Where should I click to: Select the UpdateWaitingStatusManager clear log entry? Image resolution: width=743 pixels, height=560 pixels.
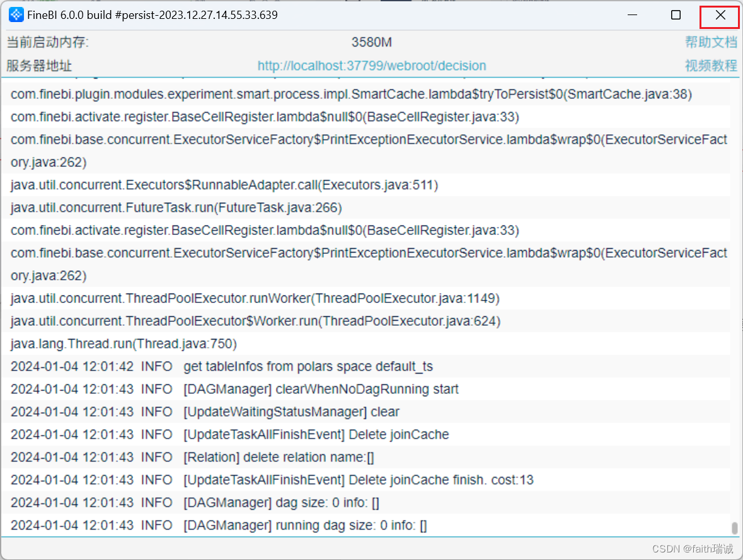pyautogui.click(x=205, y=412)
